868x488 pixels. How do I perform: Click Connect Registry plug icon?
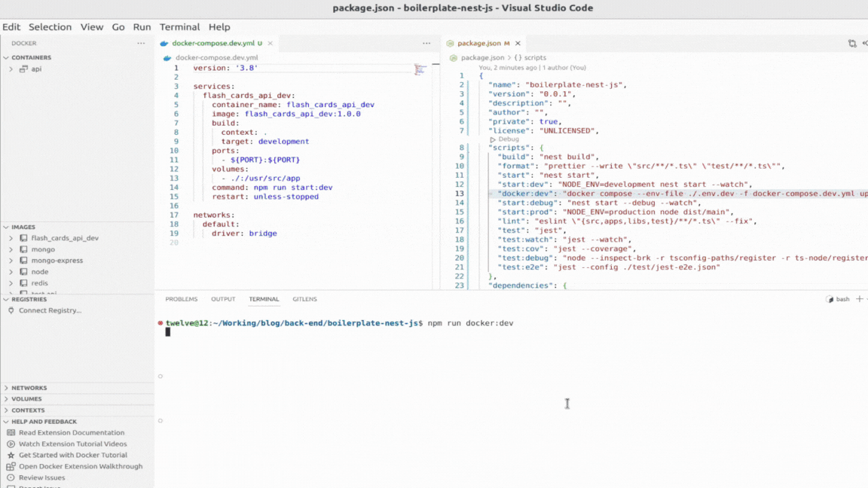pyautogui.click(x=11, y=310)
